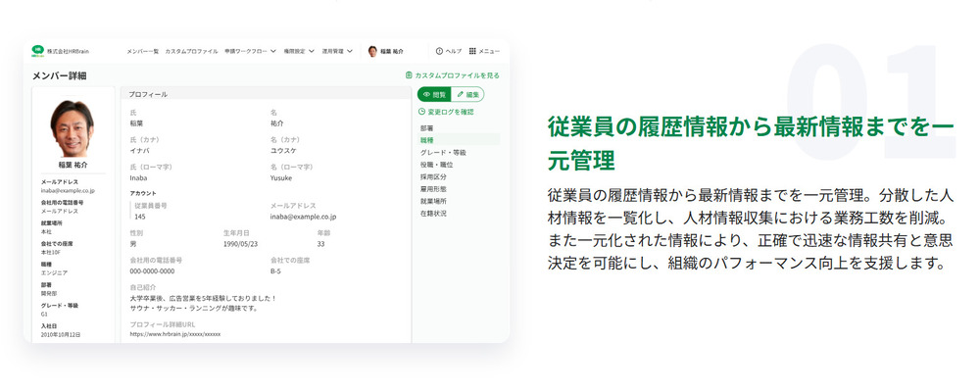The height and width of the screenshot is (392, 980).
Task: Click the gender value 男
Action: pos(132,244)
